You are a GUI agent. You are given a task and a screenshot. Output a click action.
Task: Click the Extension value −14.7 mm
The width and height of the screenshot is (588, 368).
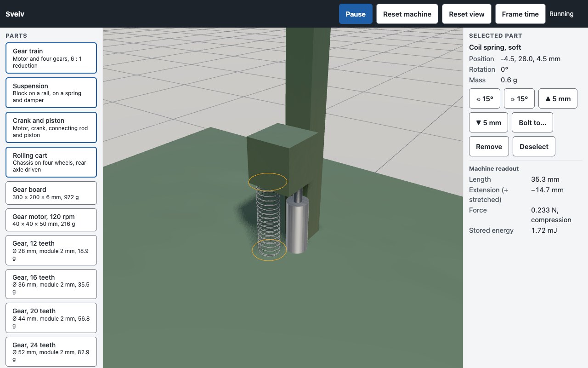click(x=547, y=190)
